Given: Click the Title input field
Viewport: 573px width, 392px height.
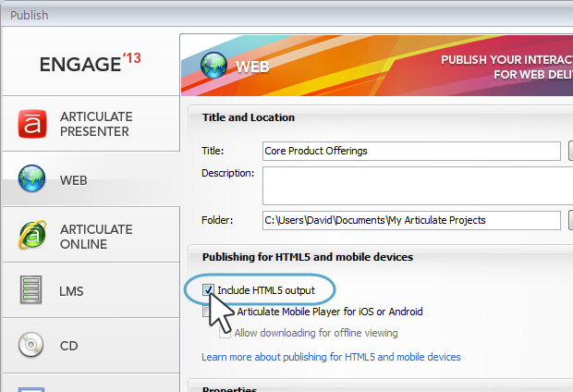Looking at the screenshot, I should click(411, 151).
